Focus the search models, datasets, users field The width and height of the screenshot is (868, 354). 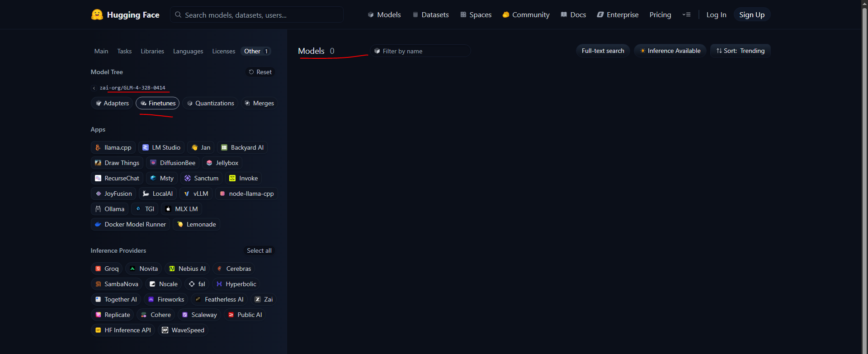pos(257,15)
